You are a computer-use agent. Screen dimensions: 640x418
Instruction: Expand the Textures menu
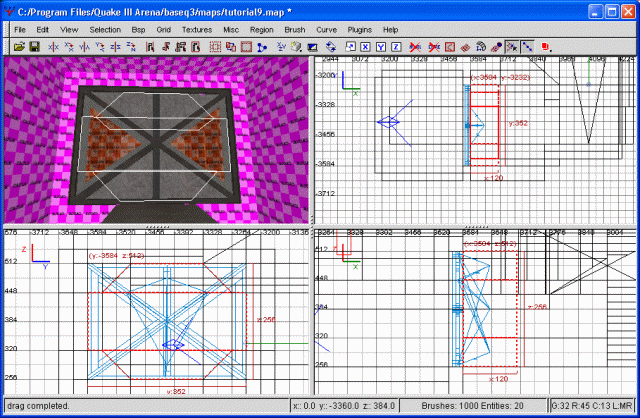pyautogui.click(x=197, y=30)
